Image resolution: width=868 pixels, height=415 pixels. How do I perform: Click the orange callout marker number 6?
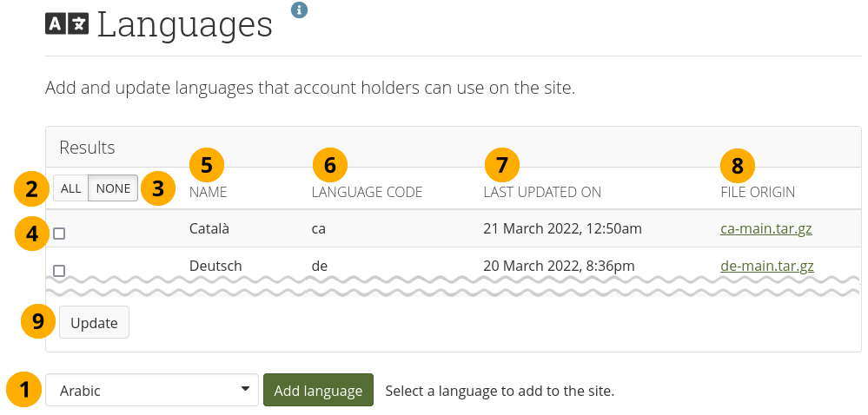click(329, 163)
